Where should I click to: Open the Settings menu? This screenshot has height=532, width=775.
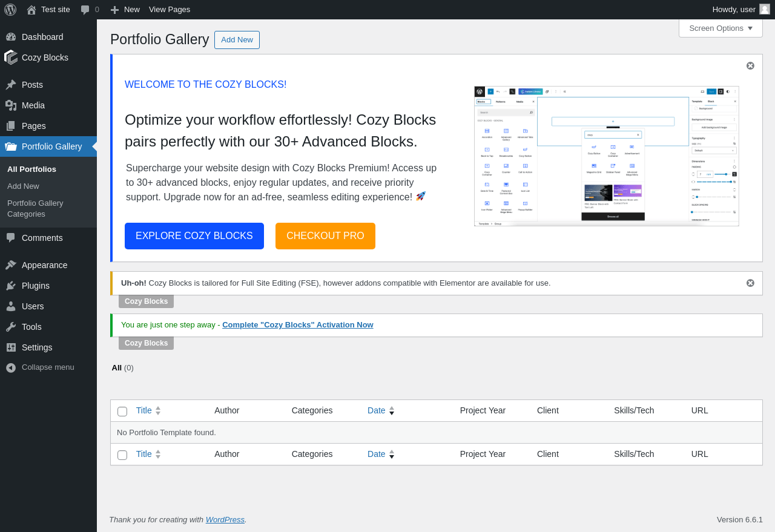(48, 347)
